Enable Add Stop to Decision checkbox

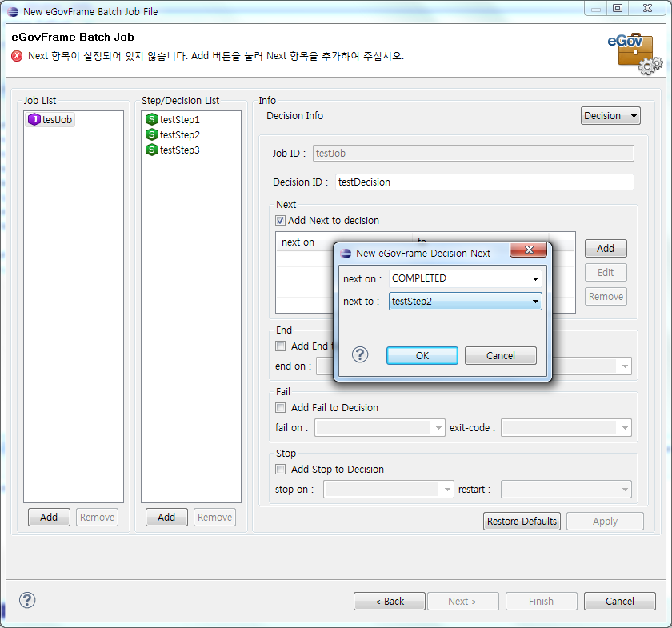[x=280, y=469]
